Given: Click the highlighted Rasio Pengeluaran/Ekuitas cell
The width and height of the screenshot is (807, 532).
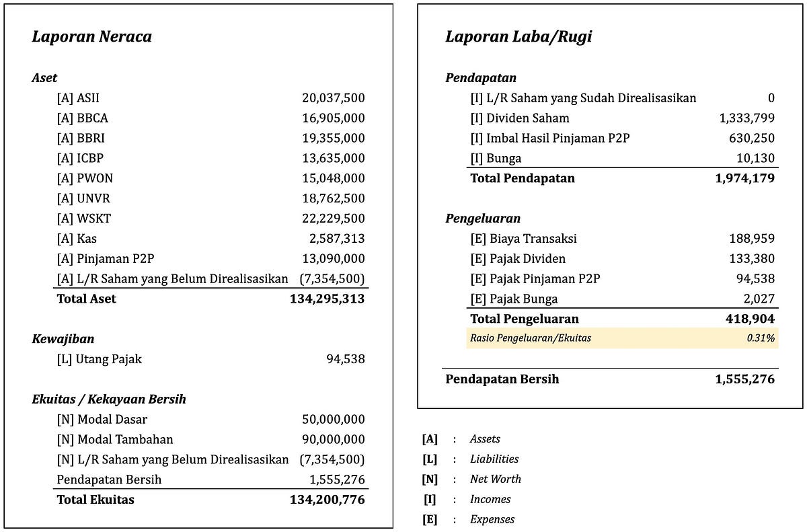Looking at the screenshot, I should (622, 338).
